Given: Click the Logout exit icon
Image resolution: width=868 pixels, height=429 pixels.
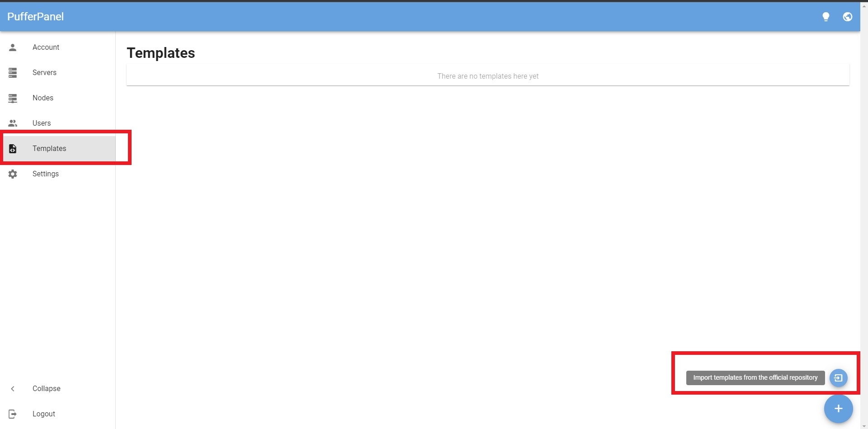Looking at the screenshot, I should pos(13,414).
